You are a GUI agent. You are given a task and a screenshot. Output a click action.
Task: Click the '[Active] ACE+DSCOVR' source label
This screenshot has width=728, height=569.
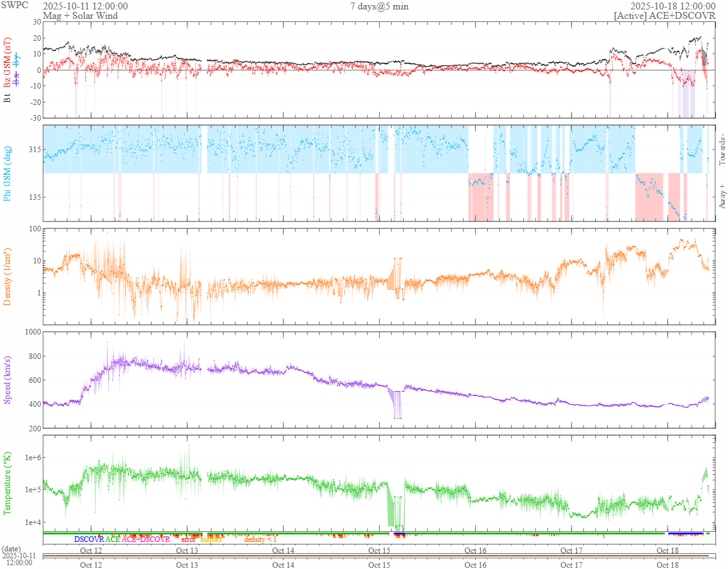665,16
